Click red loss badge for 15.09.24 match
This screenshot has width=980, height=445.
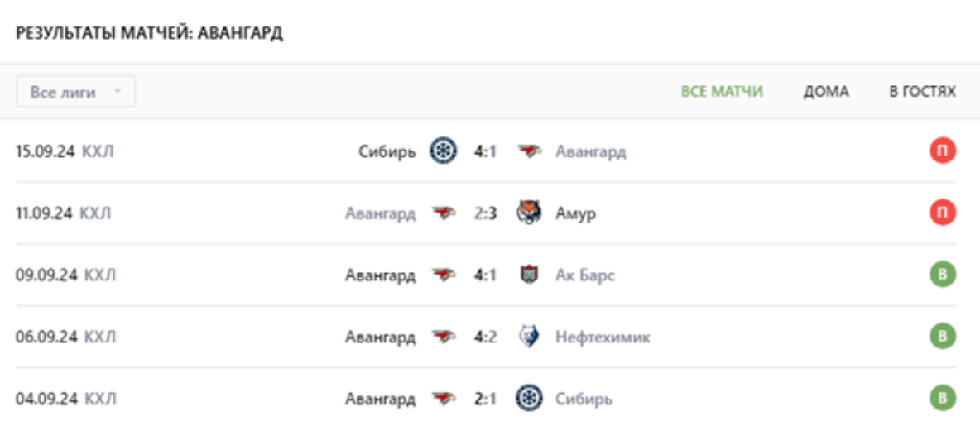942,151
